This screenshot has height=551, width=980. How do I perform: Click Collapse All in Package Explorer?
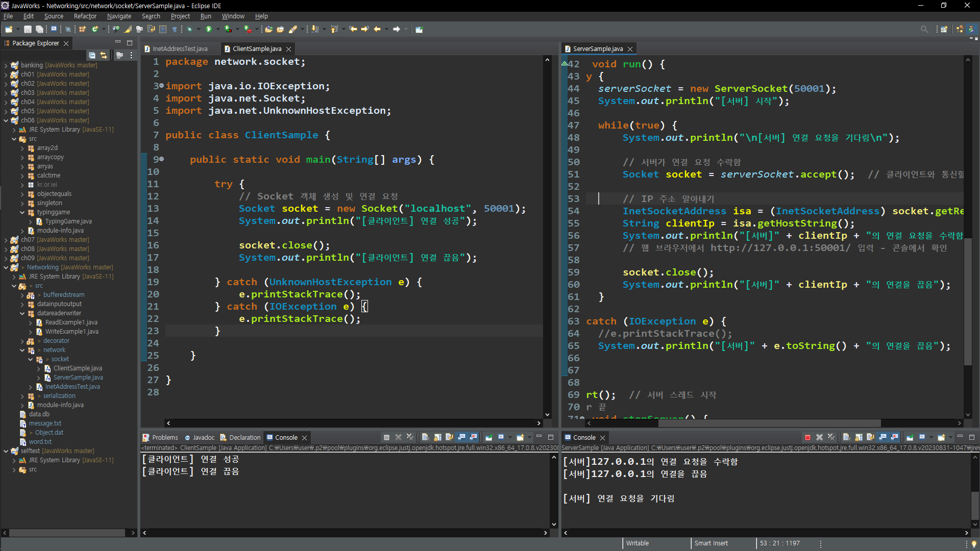pos(92,55)
